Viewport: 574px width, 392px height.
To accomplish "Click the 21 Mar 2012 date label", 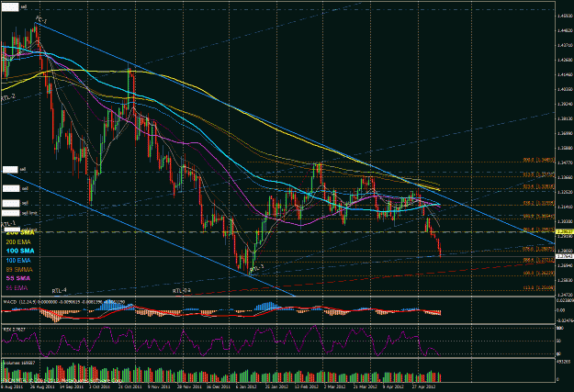I will click(365, 386).
